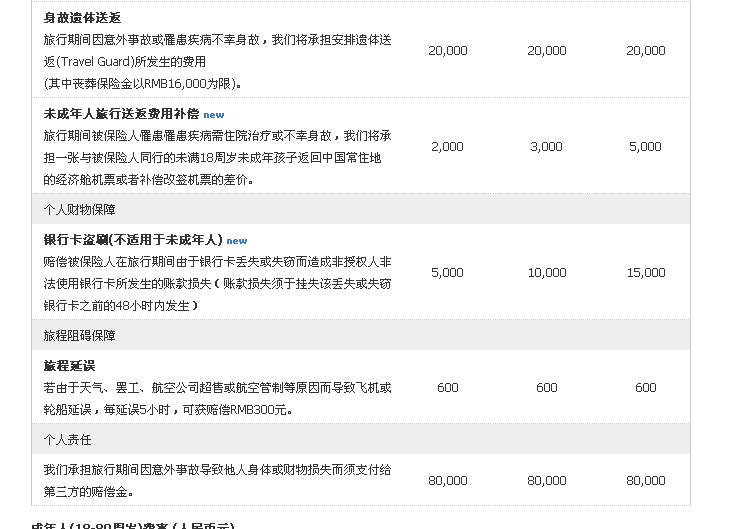This screenshot has height=529, width=744.
Task: Click the line about 丧葬保险金以RMB16,000为限
Action: point(143,84)
